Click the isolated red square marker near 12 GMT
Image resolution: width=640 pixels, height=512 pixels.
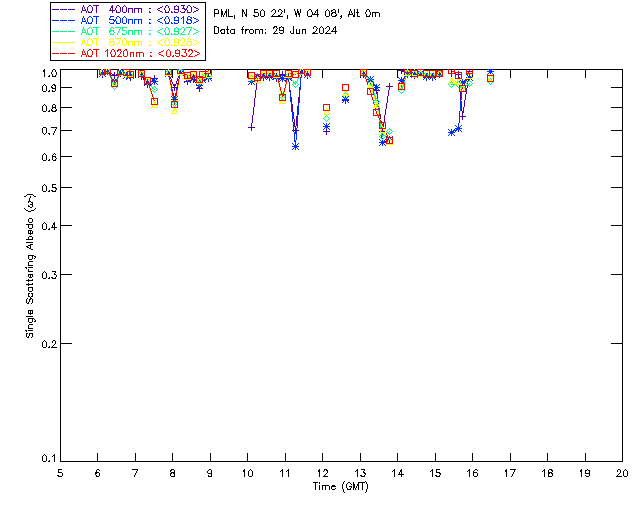pyautogui.click(x=326, y=107)
